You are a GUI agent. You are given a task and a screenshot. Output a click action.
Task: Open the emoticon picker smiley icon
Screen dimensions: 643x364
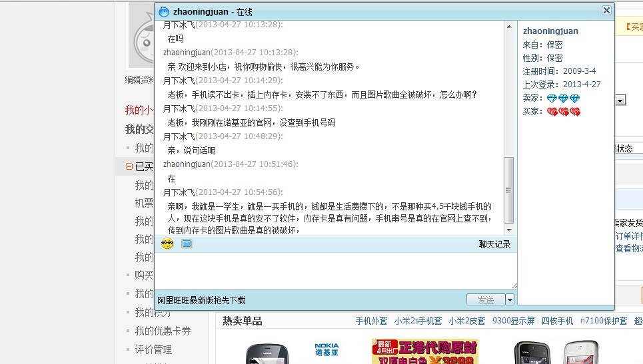[167, 244]
